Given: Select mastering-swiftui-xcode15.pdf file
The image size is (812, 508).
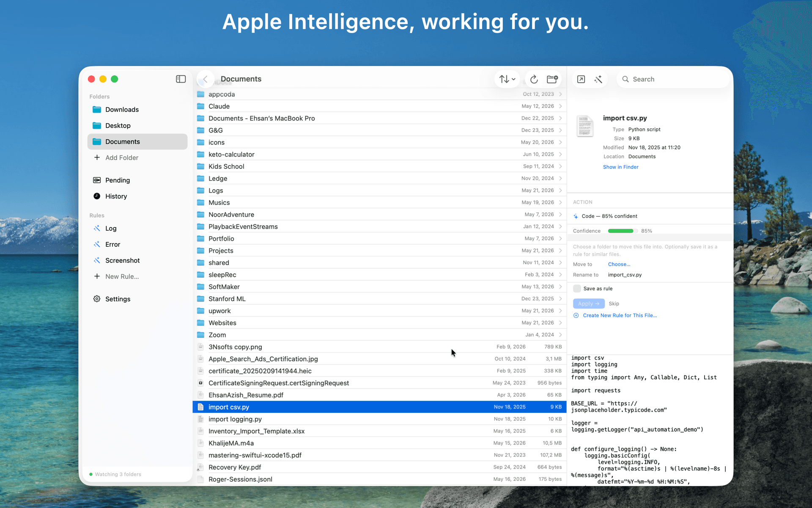Looking at the screenshot, I should pos(379,456).
